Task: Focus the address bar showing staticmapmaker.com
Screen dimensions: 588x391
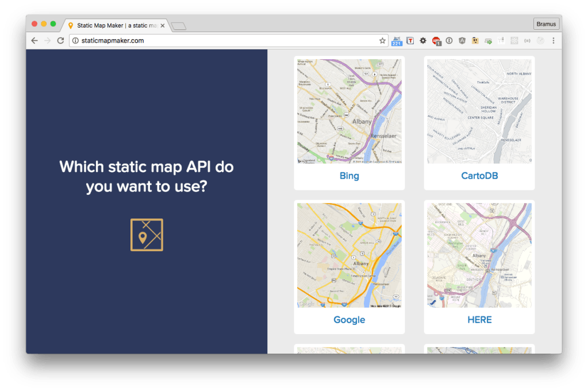Action: tap(230, 41)
